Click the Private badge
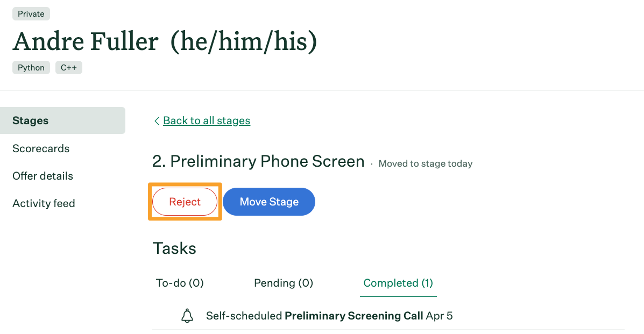This screenshot has width=644, height=334. (31, 14)
